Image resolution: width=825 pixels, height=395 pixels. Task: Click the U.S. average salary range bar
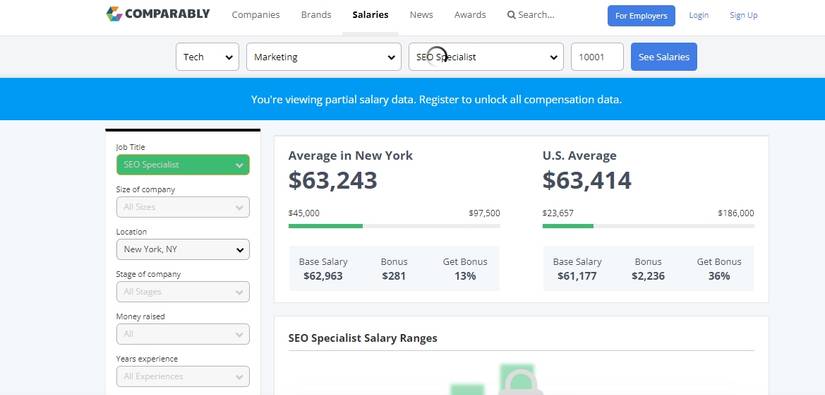[x=648, y=226]
